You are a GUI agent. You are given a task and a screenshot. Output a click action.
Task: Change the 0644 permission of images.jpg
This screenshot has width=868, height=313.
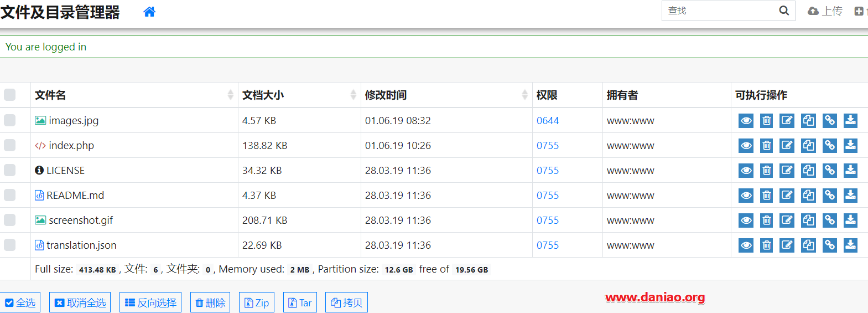[x=548, y=121]
